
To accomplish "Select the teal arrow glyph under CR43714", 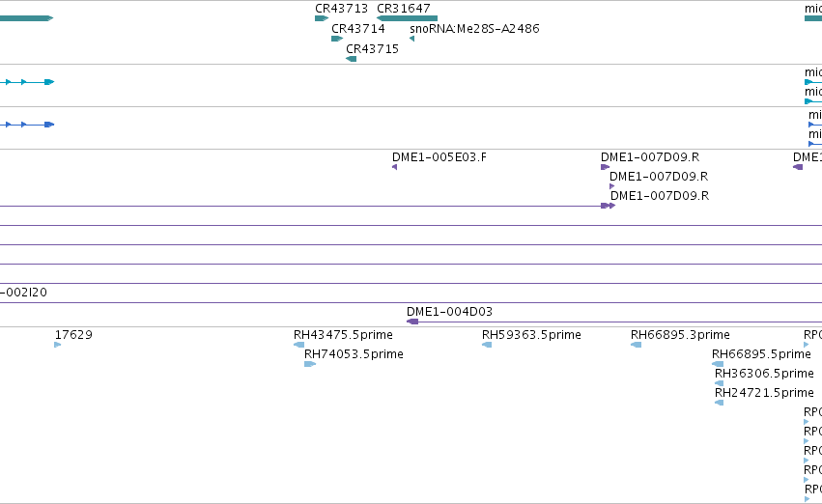I will click(x=337, y=39).
